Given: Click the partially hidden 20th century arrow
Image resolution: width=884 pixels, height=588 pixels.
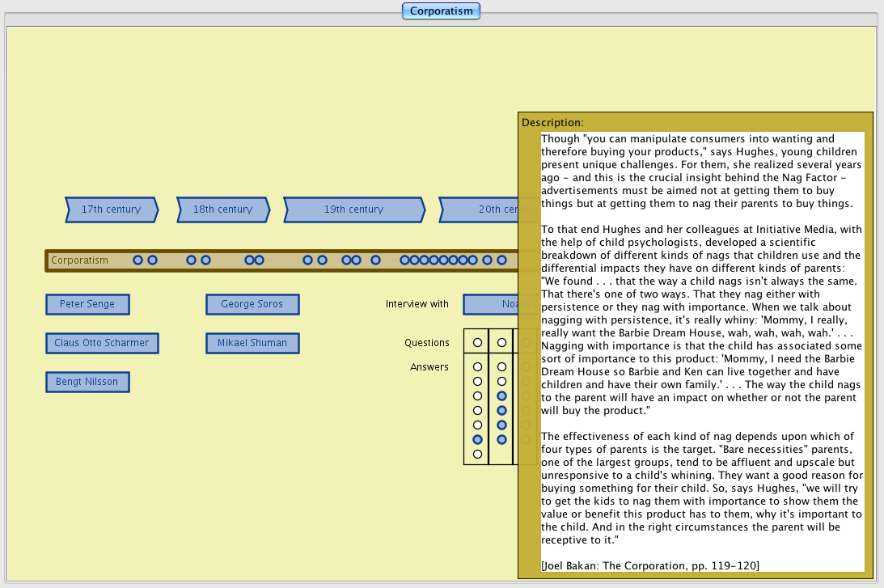Looking at the screenshot, I should [x=481, y=209].
